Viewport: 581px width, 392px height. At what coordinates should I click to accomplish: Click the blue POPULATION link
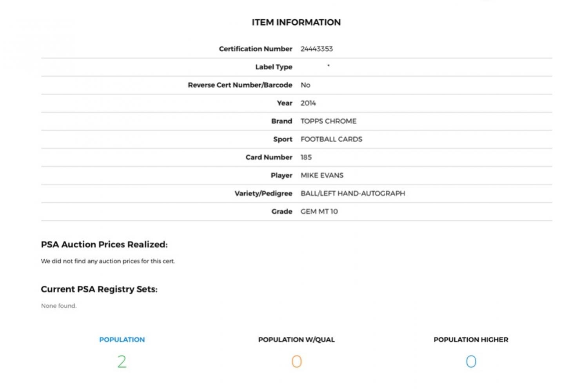(x=122, y=339)
